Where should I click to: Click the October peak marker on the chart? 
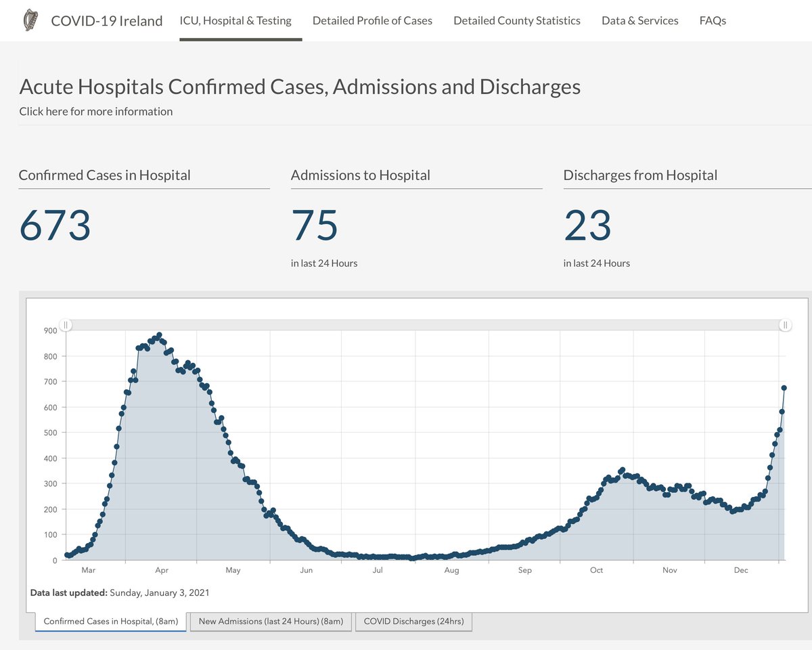(x=621, y=469)
